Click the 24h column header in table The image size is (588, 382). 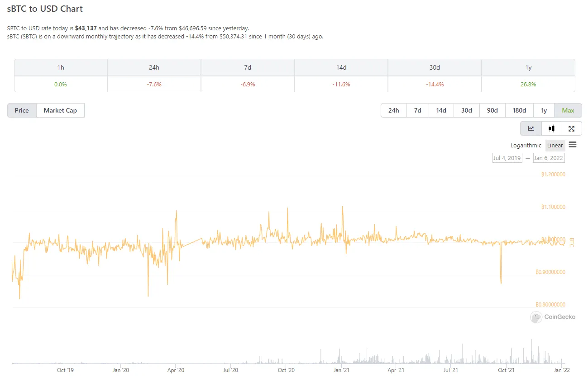pyautogui.click(x=154, y=67)
